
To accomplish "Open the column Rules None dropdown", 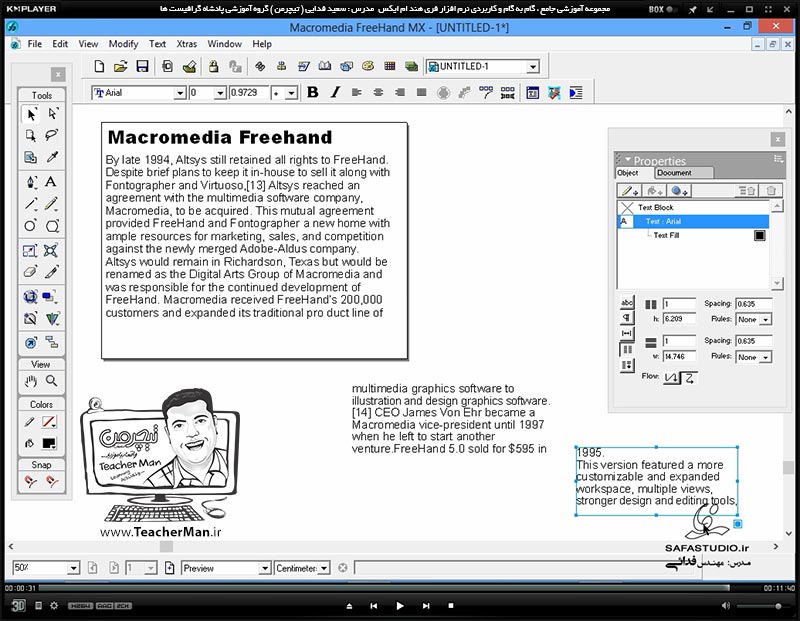I will 754,319.
